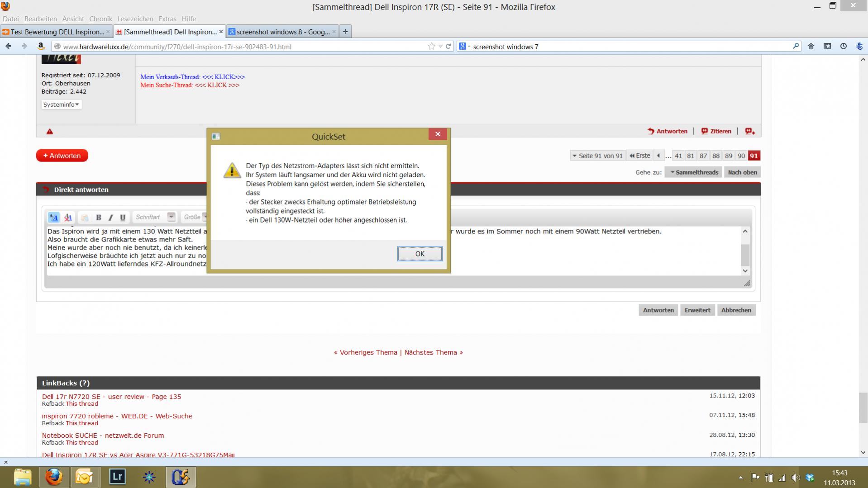868x488 pixels.
Task: Open the Nächstes Thema link
Action: pyautogui.click(x=430, y=352)
